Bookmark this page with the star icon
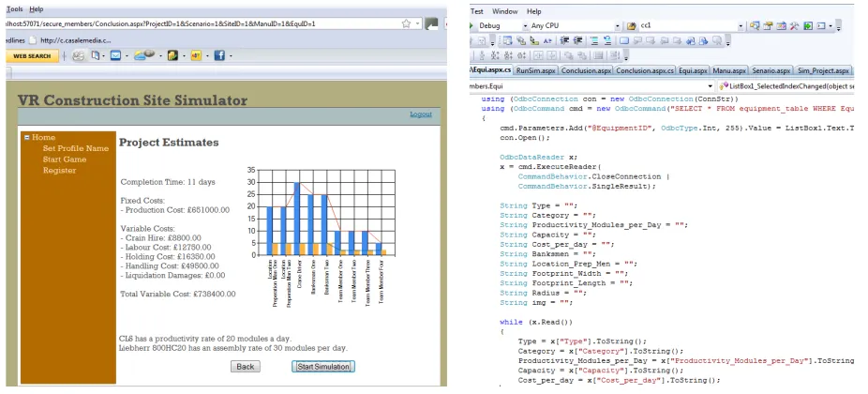The width and height of the screenshot is (868, 394). tap(406, 23)
